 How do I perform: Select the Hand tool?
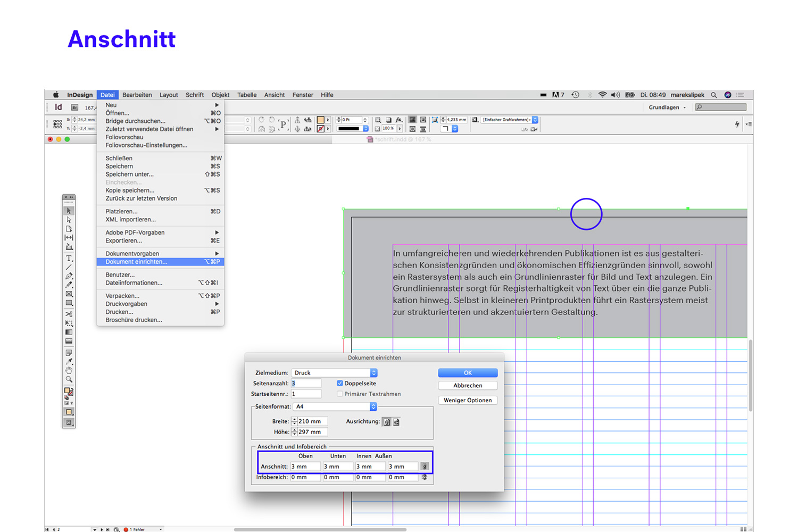[x=69, y=371]
